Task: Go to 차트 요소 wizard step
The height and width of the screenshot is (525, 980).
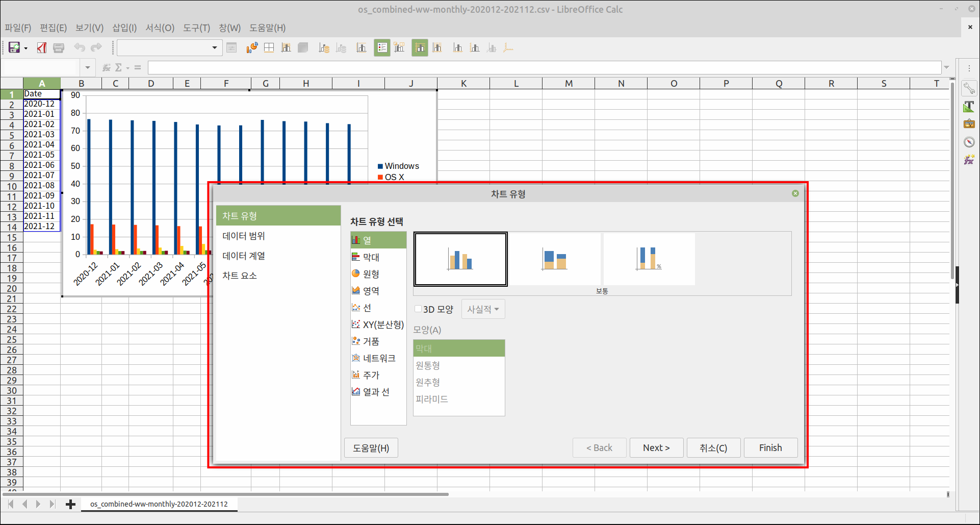Action: point(278,276)
